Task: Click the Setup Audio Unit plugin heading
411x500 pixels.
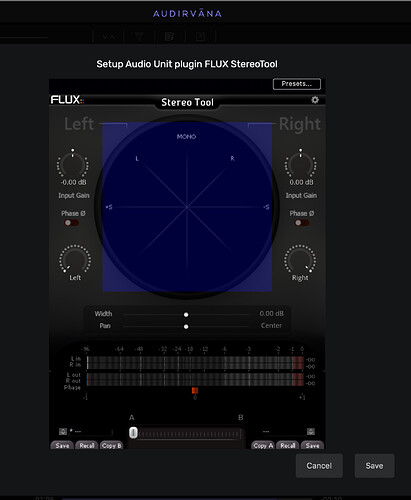Action: click(x=187, y=64)
